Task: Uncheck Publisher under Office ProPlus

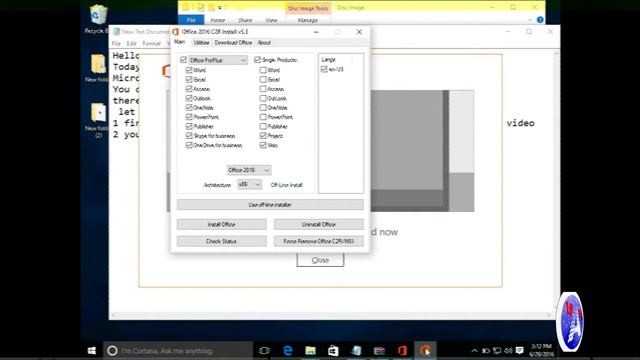Action: 189,127
